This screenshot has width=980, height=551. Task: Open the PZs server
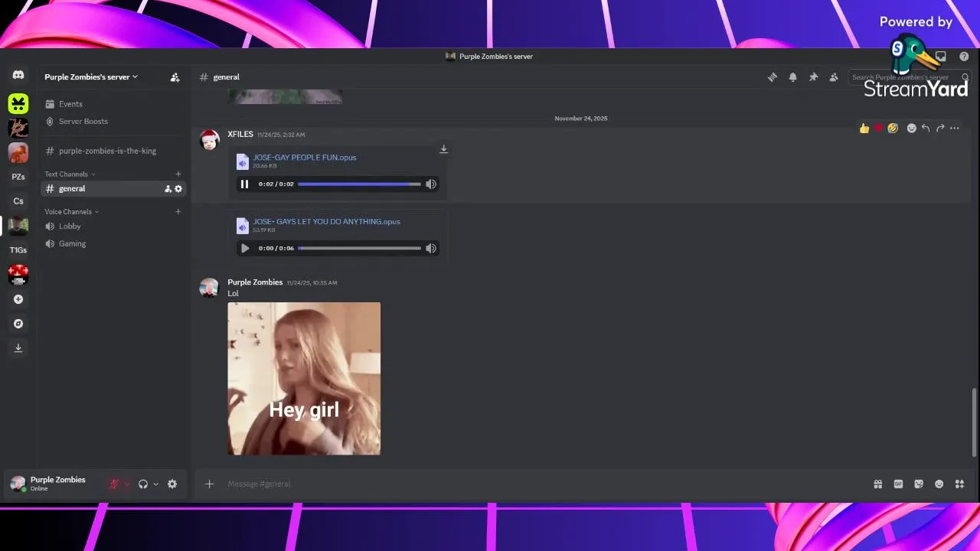18,177
